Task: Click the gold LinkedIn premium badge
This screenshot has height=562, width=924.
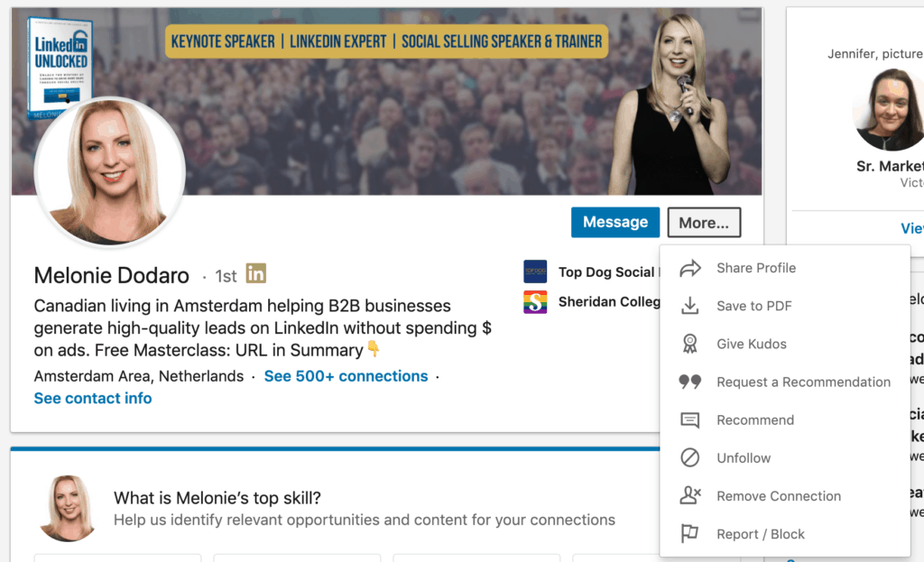Action: (x=256, y=273)
